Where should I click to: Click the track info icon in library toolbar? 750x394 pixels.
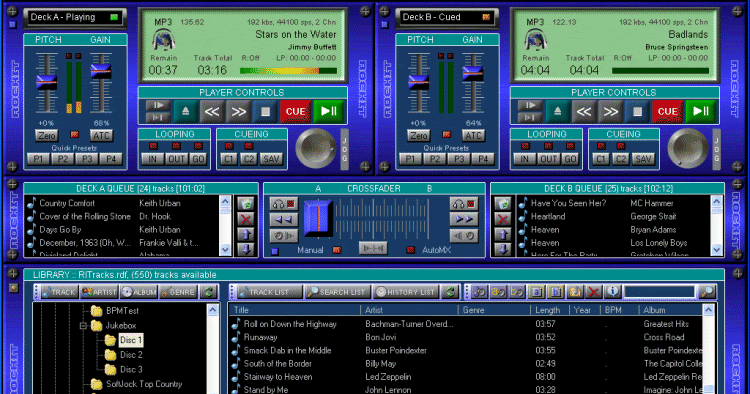(613, 292)
